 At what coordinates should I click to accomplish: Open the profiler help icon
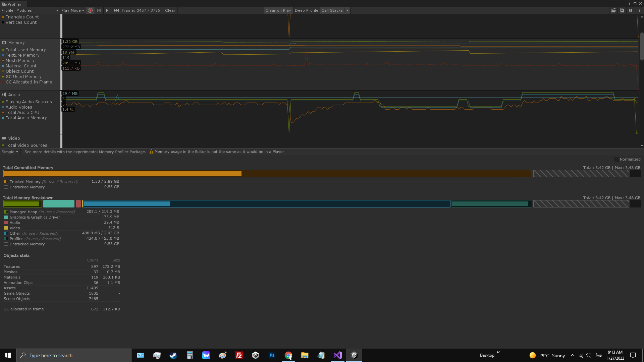(x=631, y=10)
